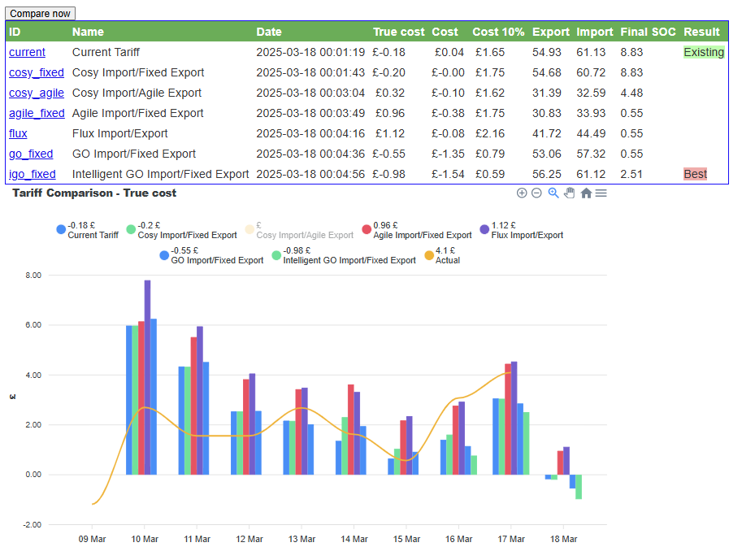The width and height of the screenshot is (742, 560).
Task: Click the Tariff Comparison - True cost title
Action: coord(94,193)
